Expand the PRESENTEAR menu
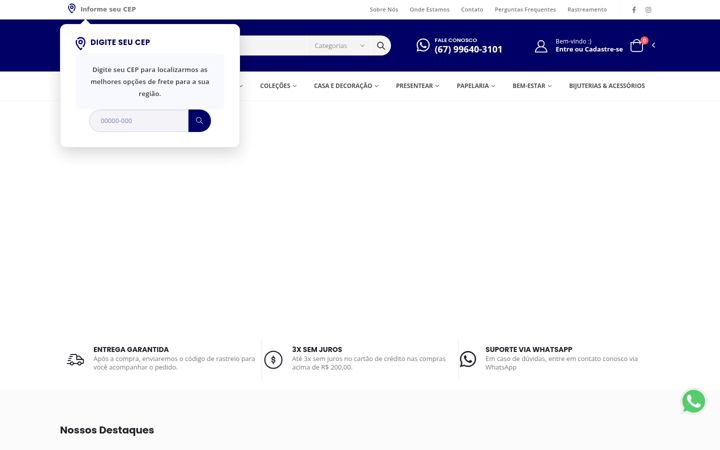This screenshot has width=720, height=450. pyautogui.click(x=417, y=86)
